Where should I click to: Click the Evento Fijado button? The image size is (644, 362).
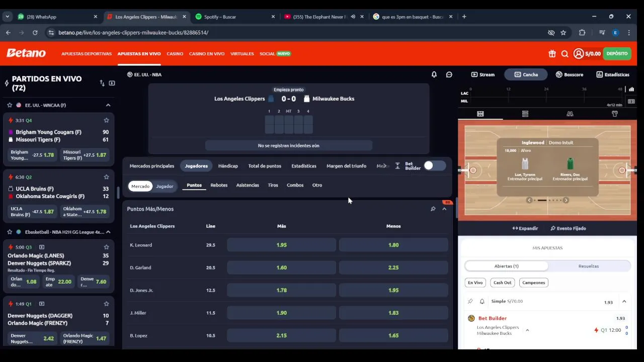(568, 228)
